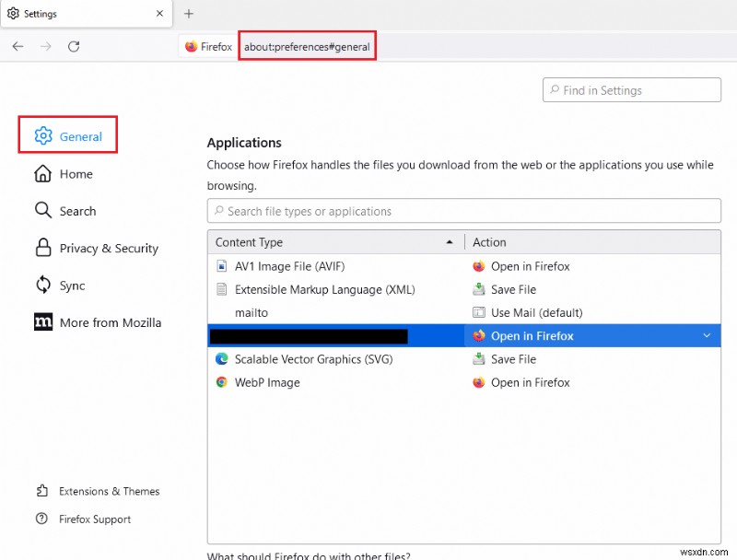The height and width of the screenshot is (560, 737).
Task: Open a new browser tab
Action: coord(189,14)
